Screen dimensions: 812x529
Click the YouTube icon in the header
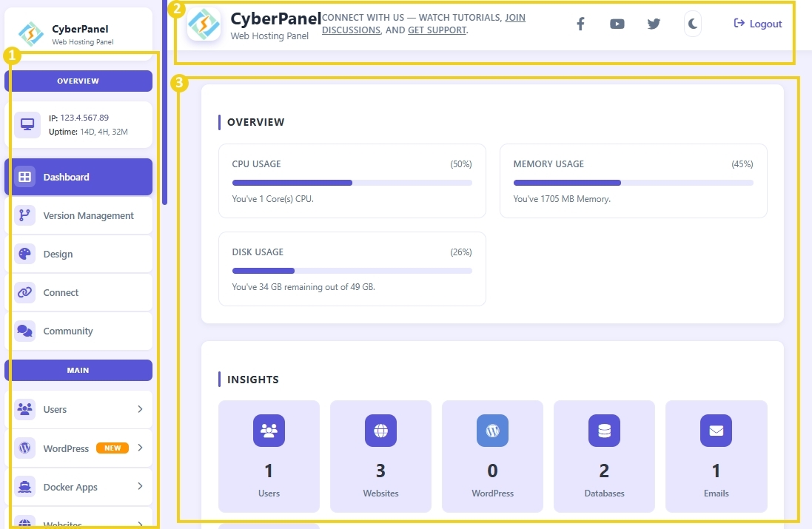click(617, 24)
